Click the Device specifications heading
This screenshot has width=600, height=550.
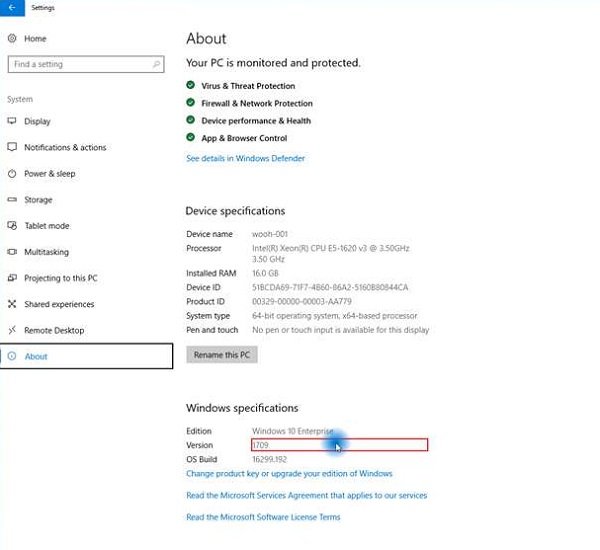point(235,211)
